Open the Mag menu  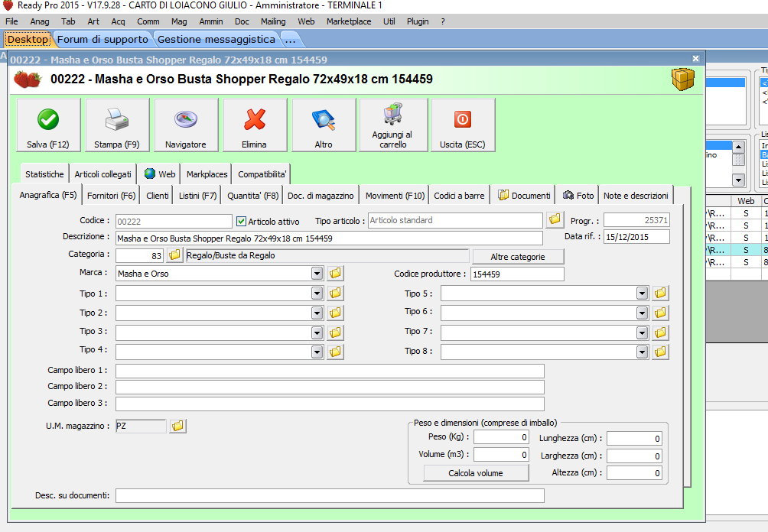click(179, 21)
